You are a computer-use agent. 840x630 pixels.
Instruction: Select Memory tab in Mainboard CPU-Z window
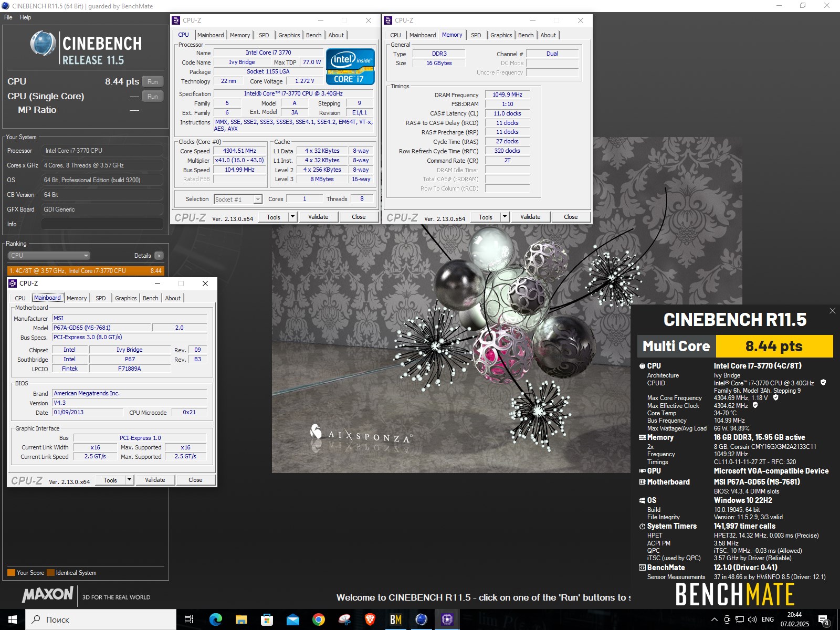pos(77,298)
